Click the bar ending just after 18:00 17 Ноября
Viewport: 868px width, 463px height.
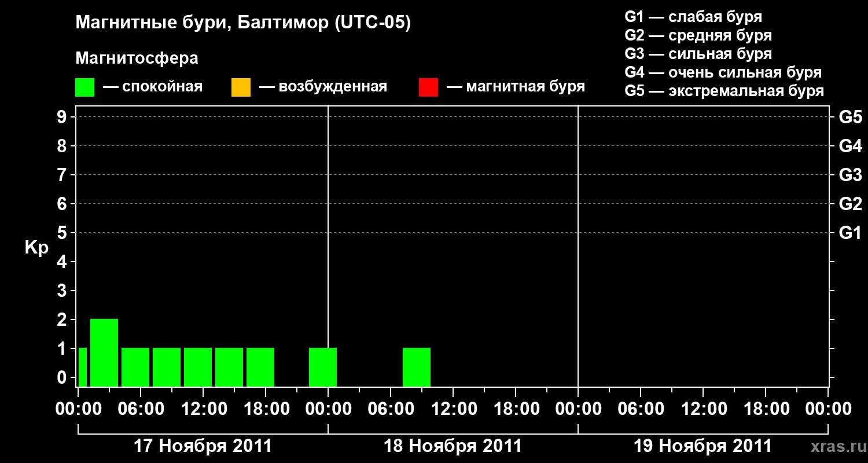pyautogui.click(x=260, y=367)
